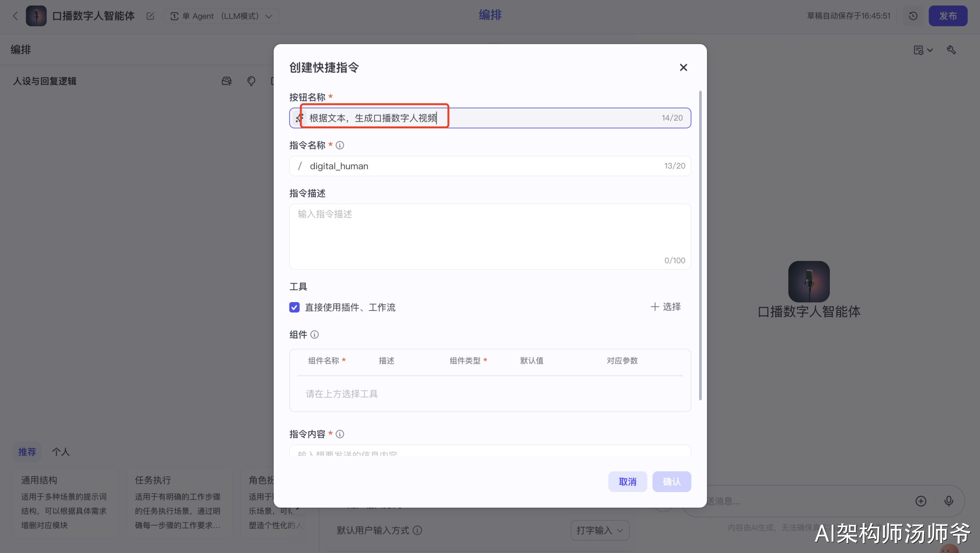This screenshot has width=980, height=553.
Task: Click 选择 to add a tool
Action: click(666, 307)
